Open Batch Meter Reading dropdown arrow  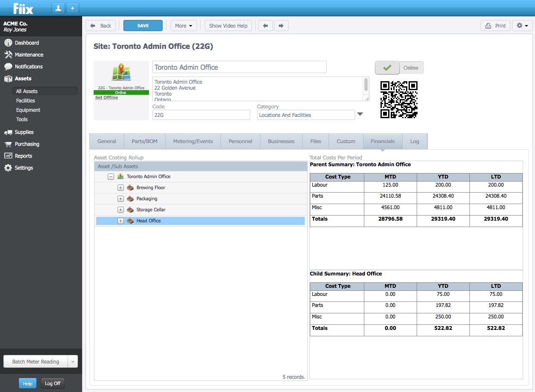pos(72,362)
